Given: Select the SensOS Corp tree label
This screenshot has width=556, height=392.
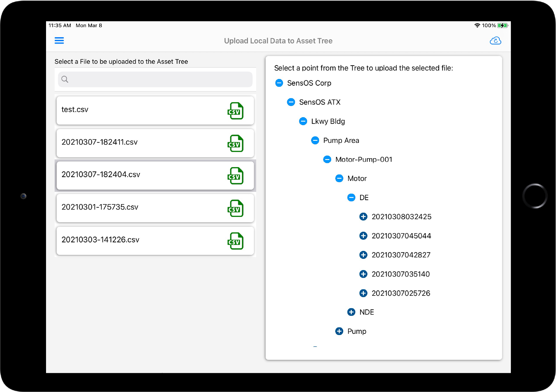Looking at the screenshot, I should 309,83.
